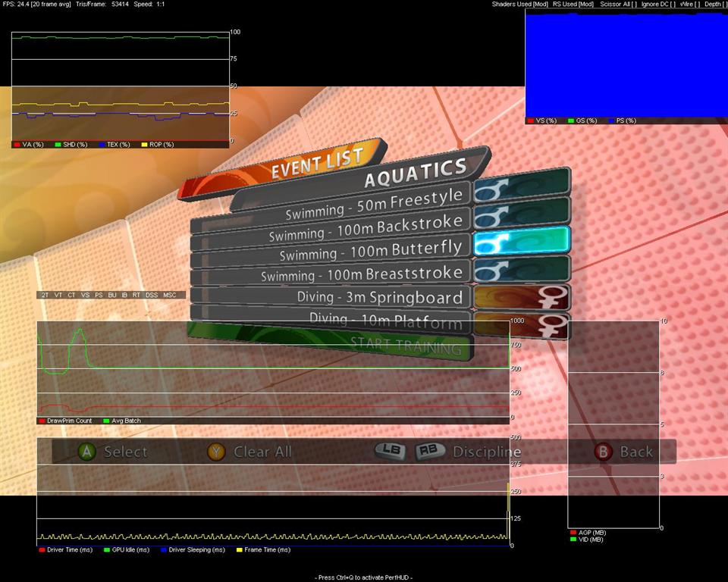Select the VS stage indicator
728x582 pixels.
[x=85, y=295]
